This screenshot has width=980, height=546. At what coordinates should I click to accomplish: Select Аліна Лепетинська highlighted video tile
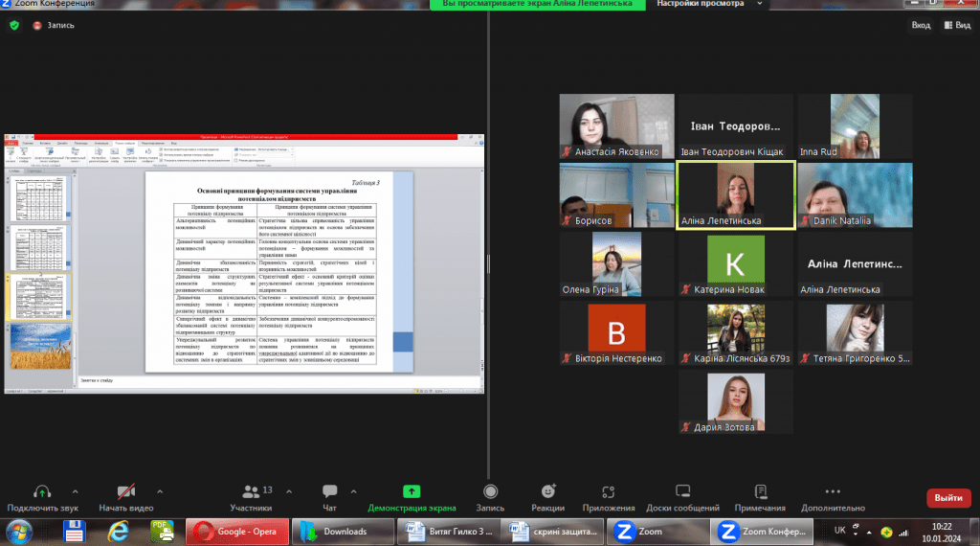(x=735, y=195)
